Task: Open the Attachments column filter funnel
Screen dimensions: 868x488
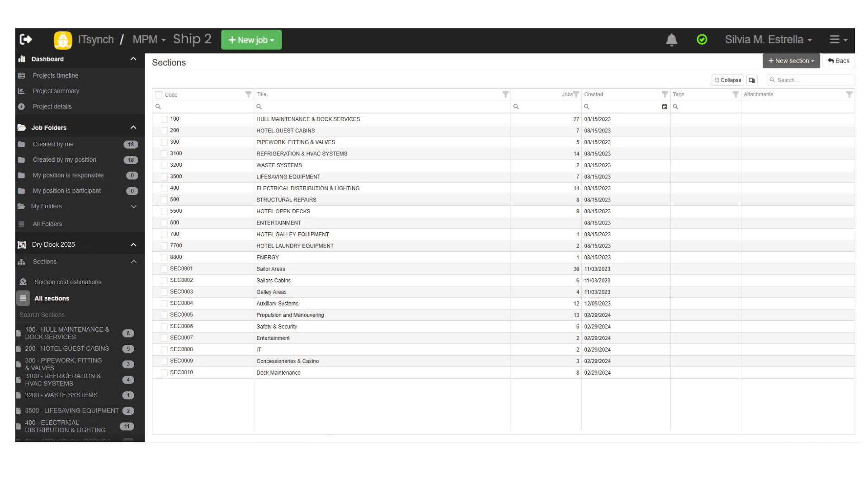Action: [x=849, y=94]
